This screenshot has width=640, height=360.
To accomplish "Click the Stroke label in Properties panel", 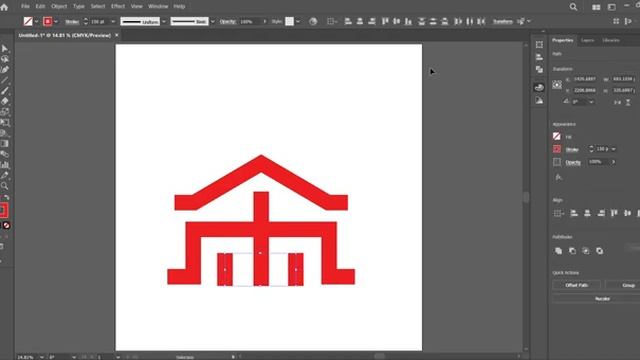I will [572, 150].
